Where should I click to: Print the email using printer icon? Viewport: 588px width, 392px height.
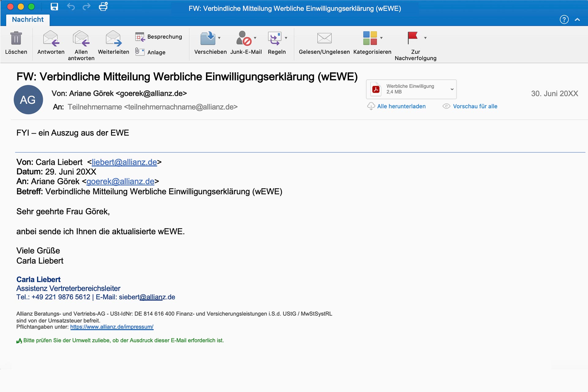[x=103, y=7]
